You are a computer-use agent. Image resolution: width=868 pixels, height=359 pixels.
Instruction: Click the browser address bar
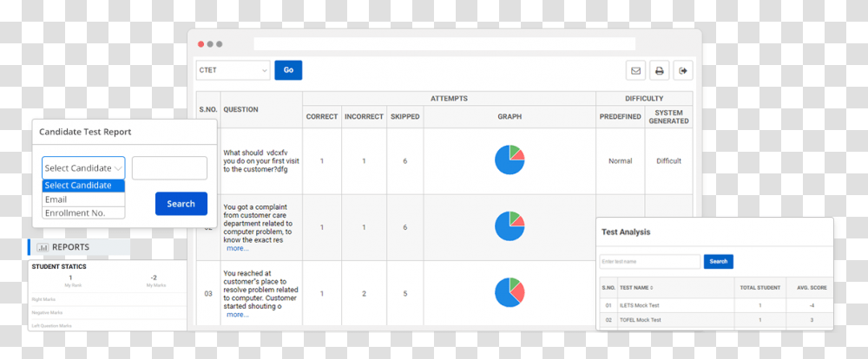444,43
